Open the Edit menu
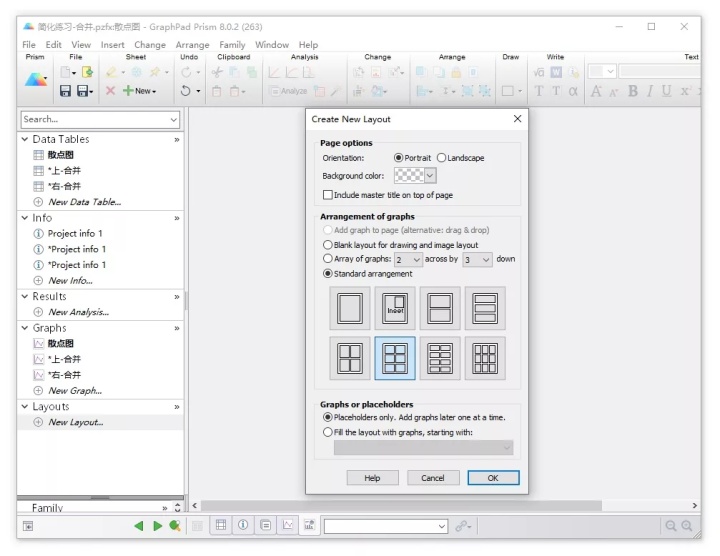 [x=53, y=45]
